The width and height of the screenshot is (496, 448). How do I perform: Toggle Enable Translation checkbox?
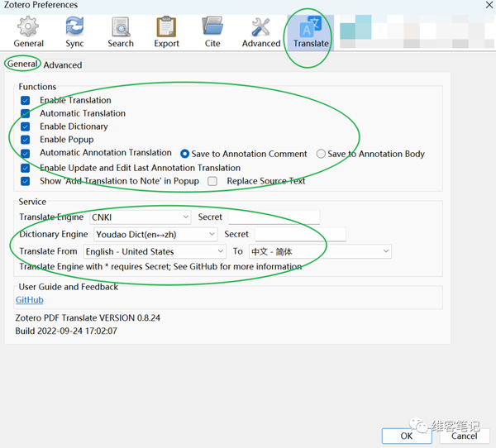26,101
